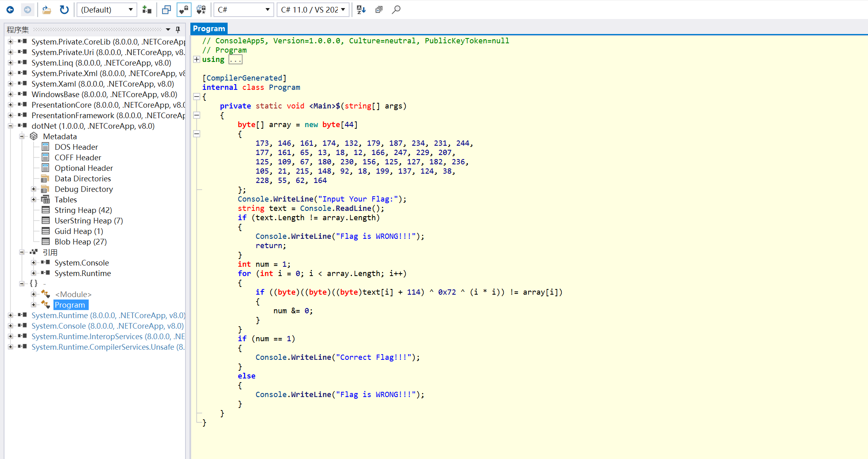The width and height of the screenshot is (868, 459).
Task: Open the C# language dropdown
Action: pyautogui.click(x=243, y=10)
